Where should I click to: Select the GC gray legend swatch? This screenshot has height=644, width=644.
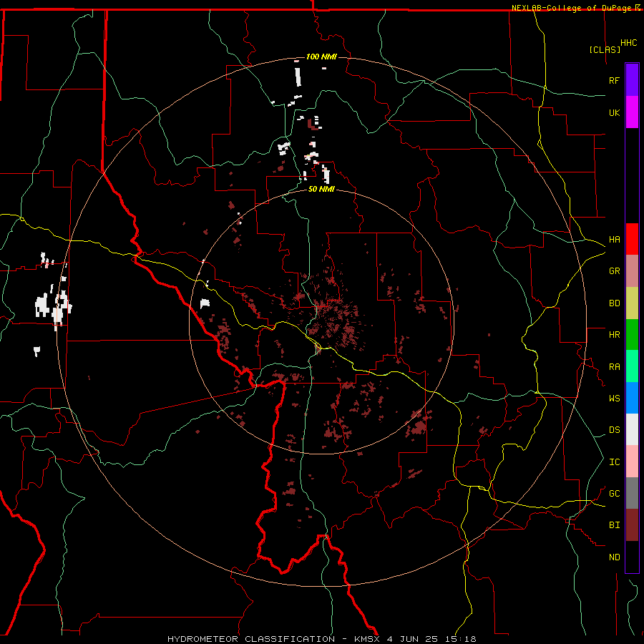tap(632, 493)
